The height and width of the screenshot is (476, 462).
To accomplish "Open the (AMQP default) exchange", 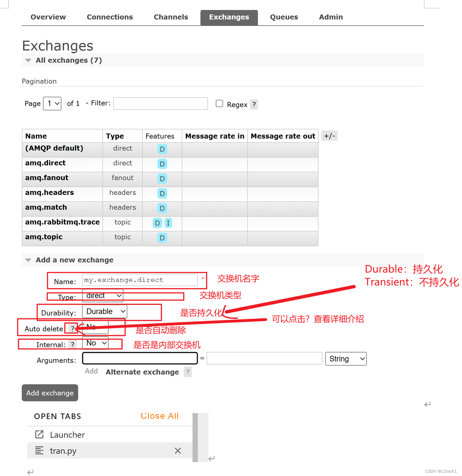I will coord(54,148).
